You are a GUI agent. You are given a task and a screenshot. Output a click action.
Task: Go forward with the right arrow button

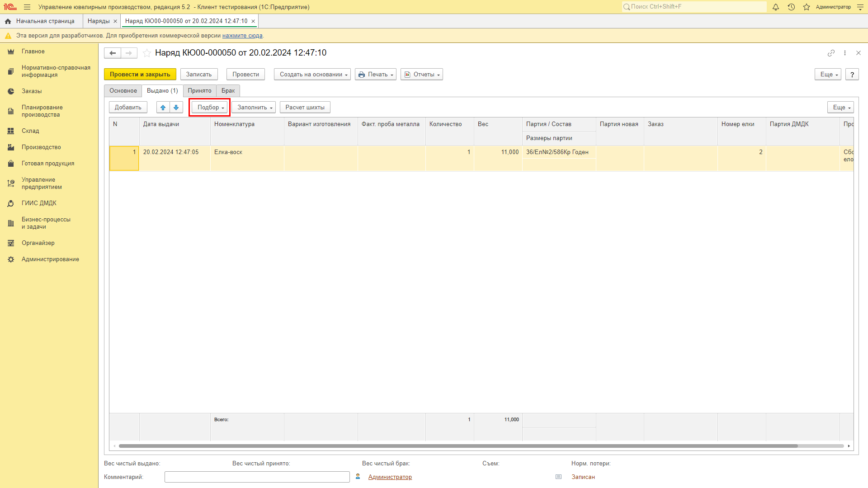pyautogui.click(x=129, y=53)
